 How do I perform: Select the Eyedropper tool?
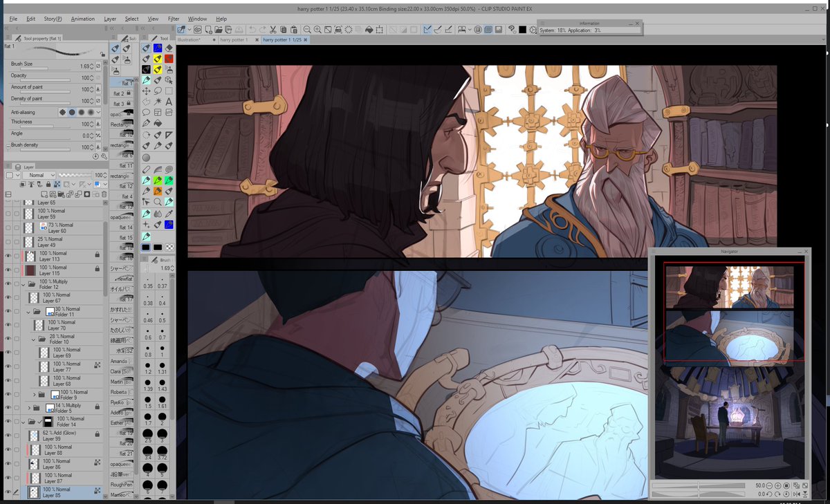pyautogui.click(x=169, y=213)
